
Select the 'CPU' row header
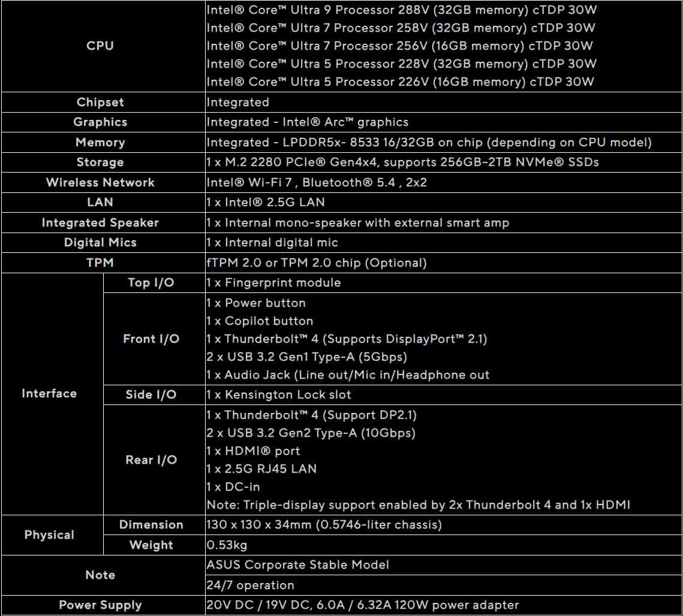pyautogui.click(x=100, y=46)
